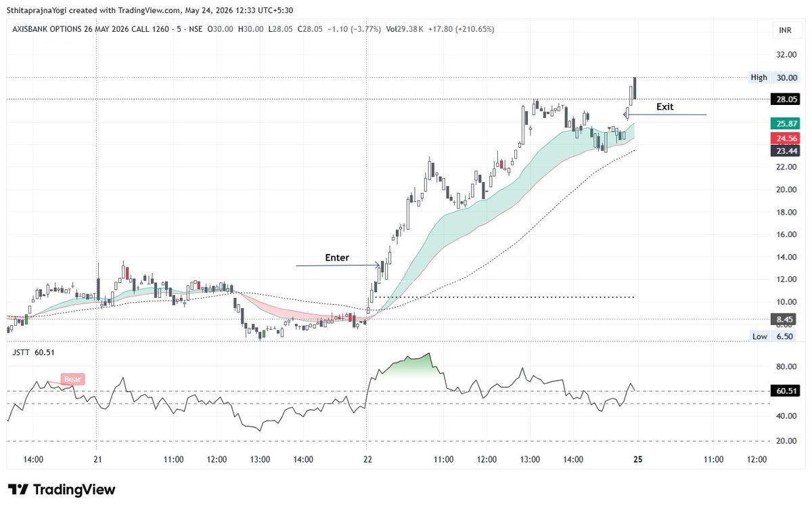The width and height of the screenshot is (812, 510).
Task: Click the green 25.87 price tag
Action: point(785,124)
